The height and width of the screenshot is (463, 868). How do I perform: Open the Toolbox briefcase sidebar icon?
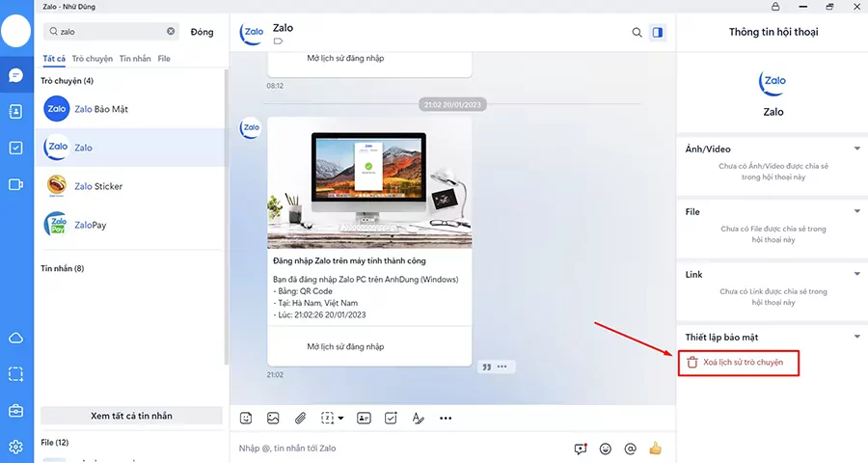tap(16, 411)
